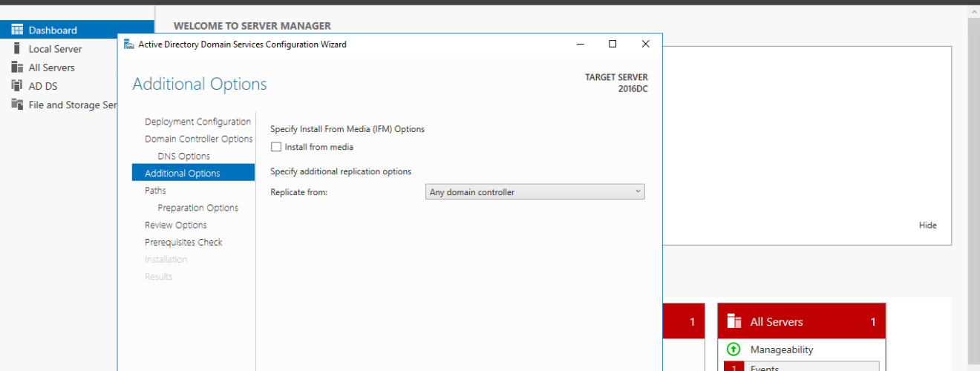Open Dashboard in Server Manager sidebar
980x371 pixels.
(77, 30)
